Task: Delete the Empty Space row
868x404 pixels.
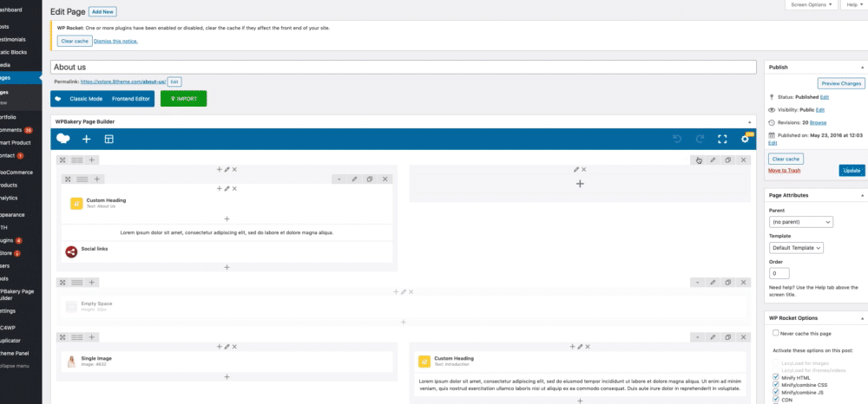Action: pyautogui.click(x=744, y=283)
